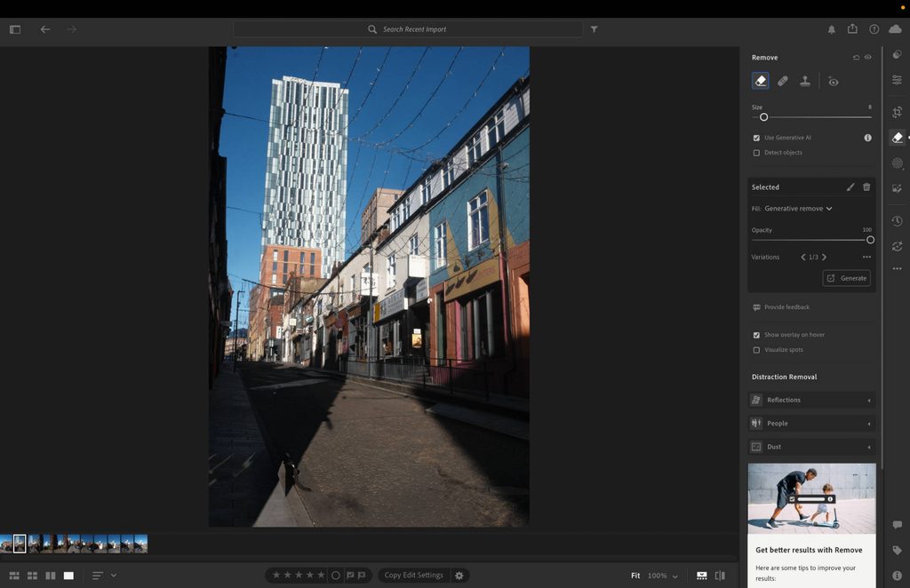Expand the People distraction section
This screenshot has height=588, width=910.
click(x=812, y=424)
